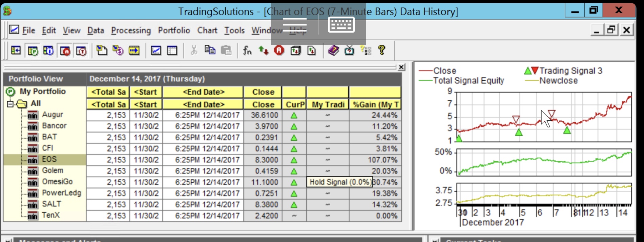Click the Copy icon in the toolbar
Viewport: 644px width, 242px height.
[210, 50]
